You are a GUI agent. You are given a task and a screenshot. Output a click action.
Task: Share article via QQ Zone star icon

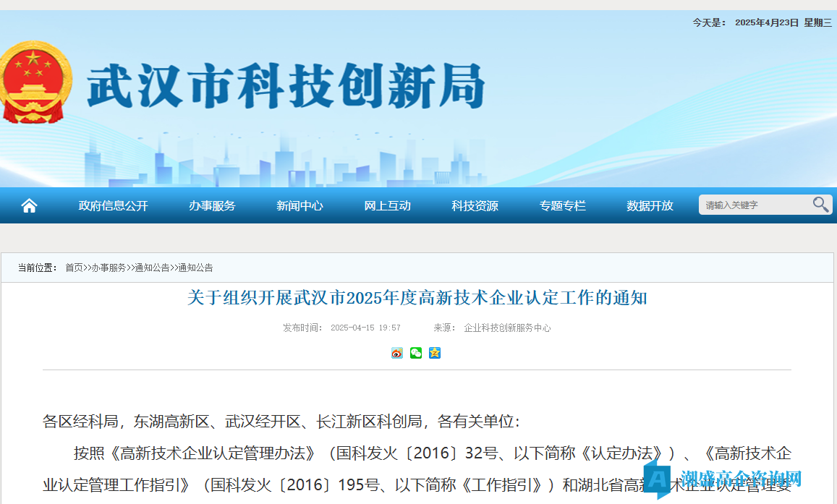[434, 353]
